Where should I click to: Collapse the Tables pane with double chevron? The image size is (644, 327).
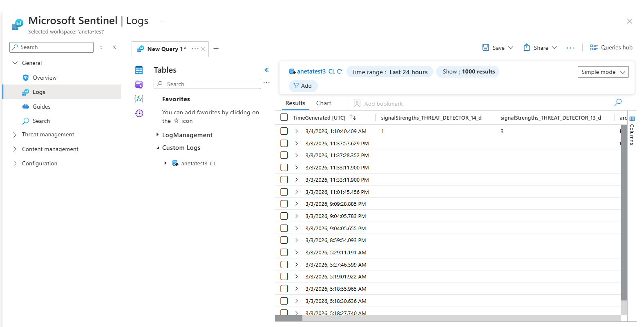pyautogui.click(x=266, y=70)
